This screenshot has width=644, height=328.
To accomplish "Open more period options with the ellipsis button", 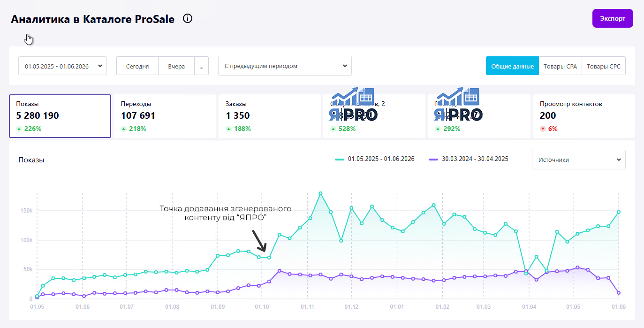I will tap(201, 66).
